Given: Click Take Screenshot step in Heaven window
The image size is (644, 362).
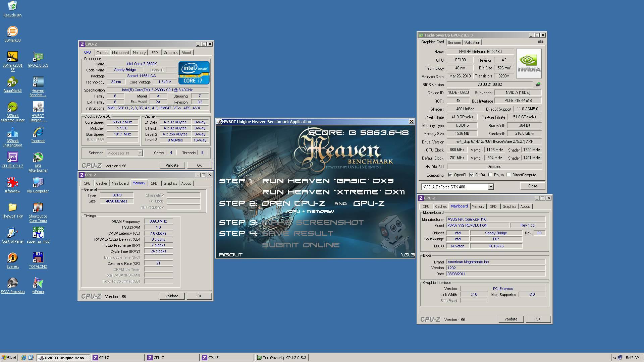Looking at the screenshot, I should tap(313, 223).
